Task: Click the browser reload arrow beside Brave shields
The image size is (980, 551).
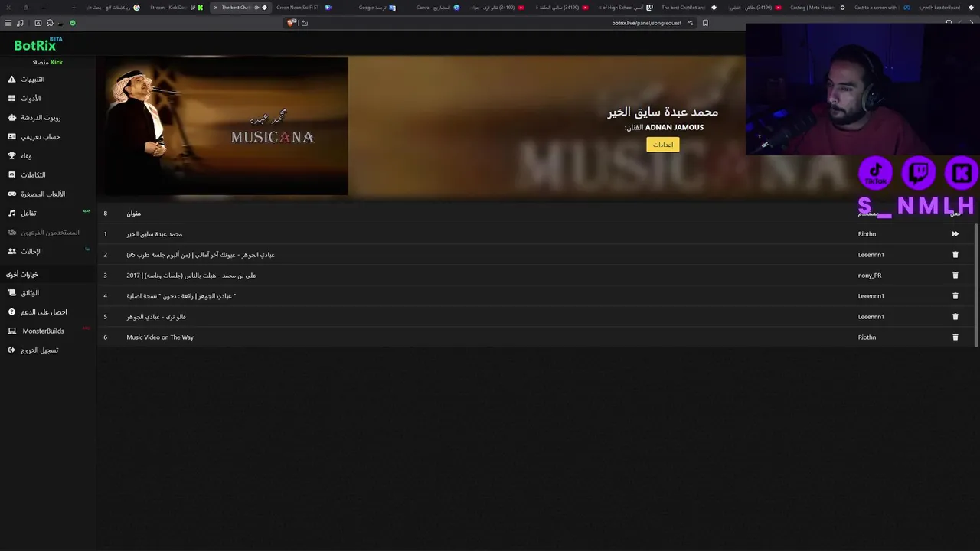Action: point(304,23)
